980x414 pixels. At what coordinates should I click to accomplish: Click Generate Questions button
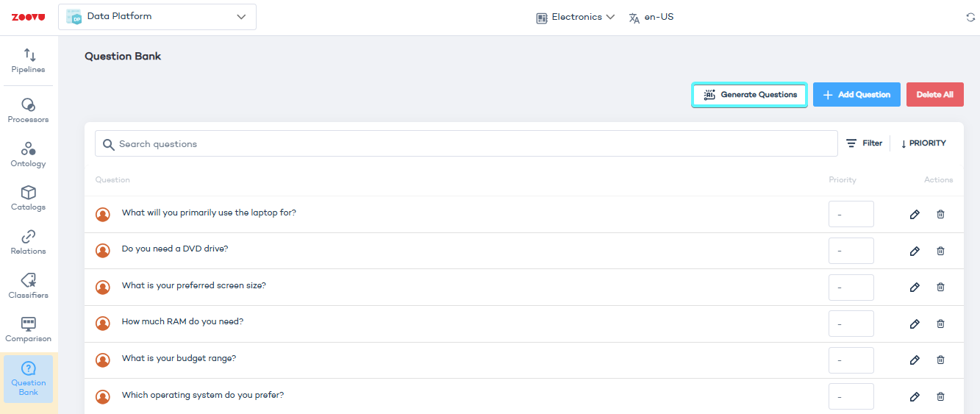pyautogui.click(x=750, y=95)
